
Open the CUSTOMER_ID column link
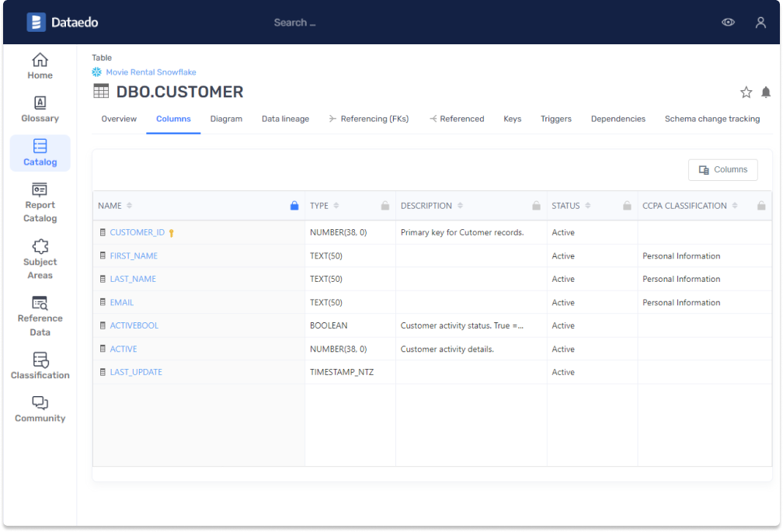[x=137, y=232]
